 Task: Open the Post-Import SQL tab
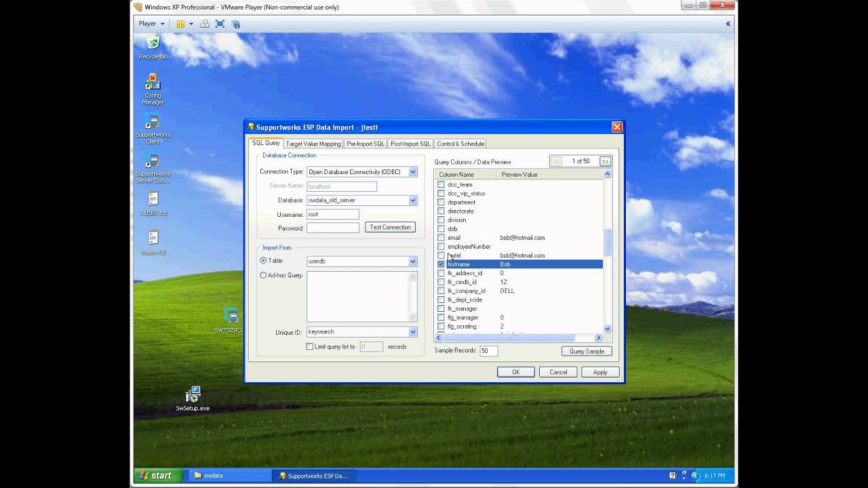[x=410, y=144]
